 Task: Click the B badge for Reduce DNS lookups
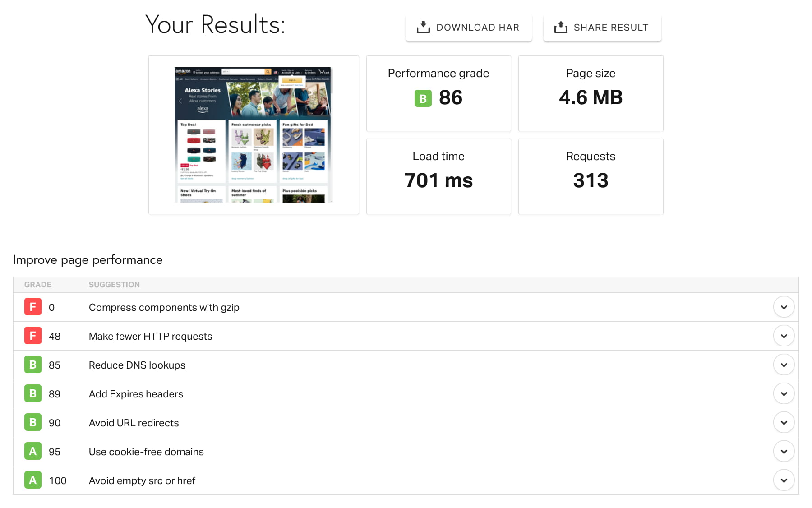point(32,365)
